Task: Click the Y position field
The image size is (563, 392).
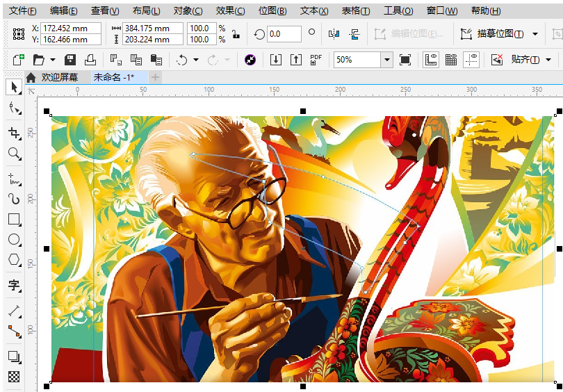Action: (x=71, y=40)
